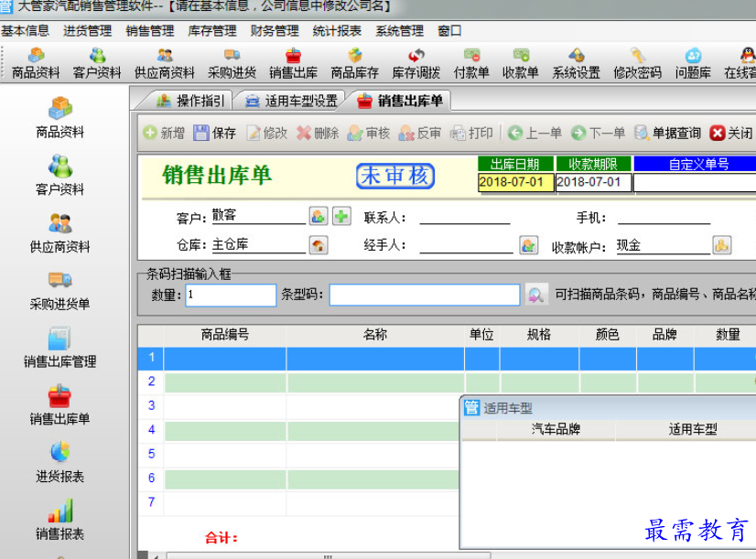Screen dimensions: 756x559
Task: Switch to the 销售出库单 tab
Action: pyautogui.click(x=400, y=101)
